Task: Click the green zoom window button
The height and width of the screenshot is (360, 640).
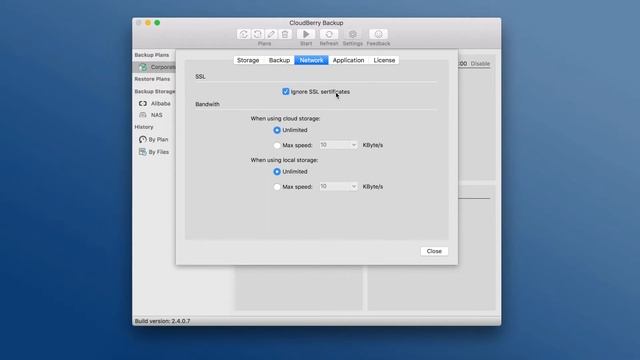Action: click(x=157, y=23)
